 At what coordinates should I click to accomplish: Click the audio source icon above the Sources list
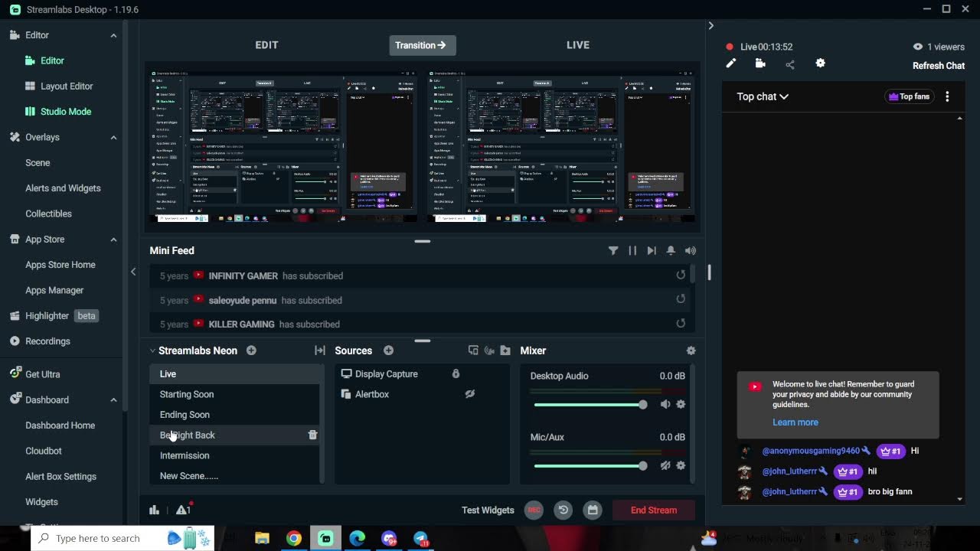point(489,350)
